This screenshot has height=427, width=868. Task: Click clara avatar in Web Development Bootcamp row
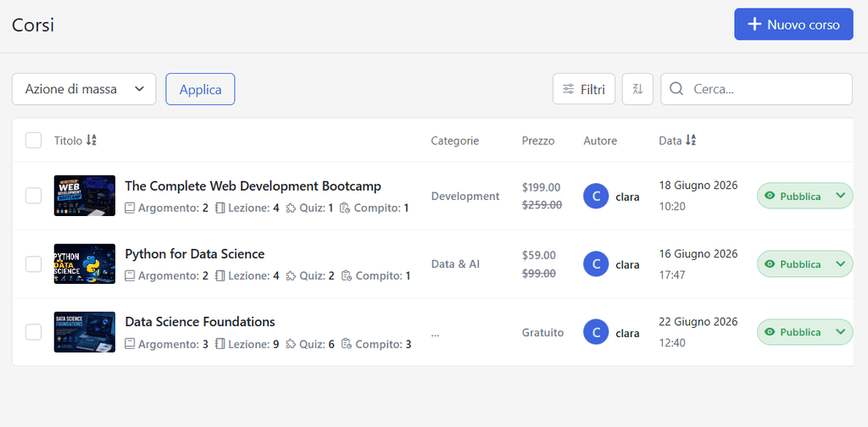click(x=596, y=197)
